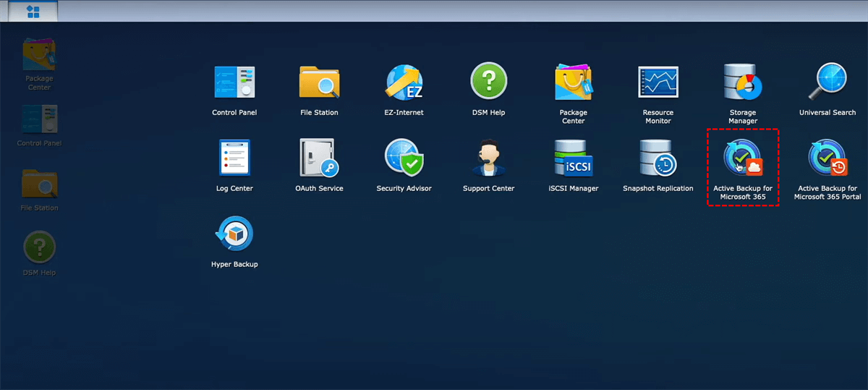Launch Storage Manager
This screenshot has width=868, height=390.
click(x=742, y=82)
